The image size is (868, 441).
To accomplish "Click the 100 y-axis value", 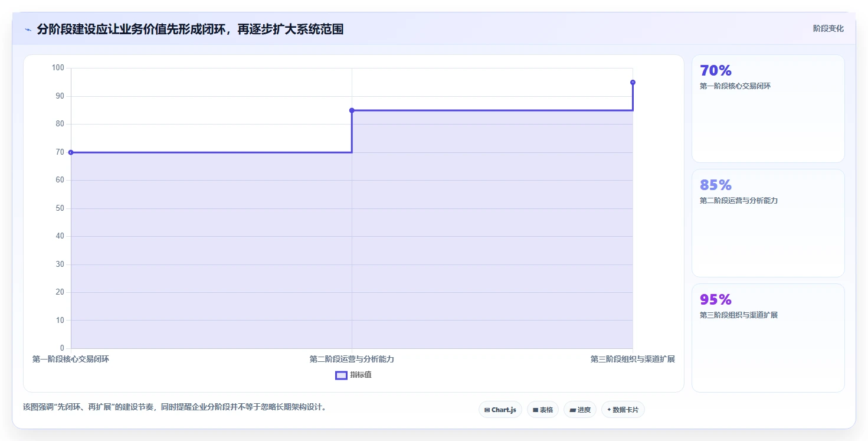I will point(58,68).
